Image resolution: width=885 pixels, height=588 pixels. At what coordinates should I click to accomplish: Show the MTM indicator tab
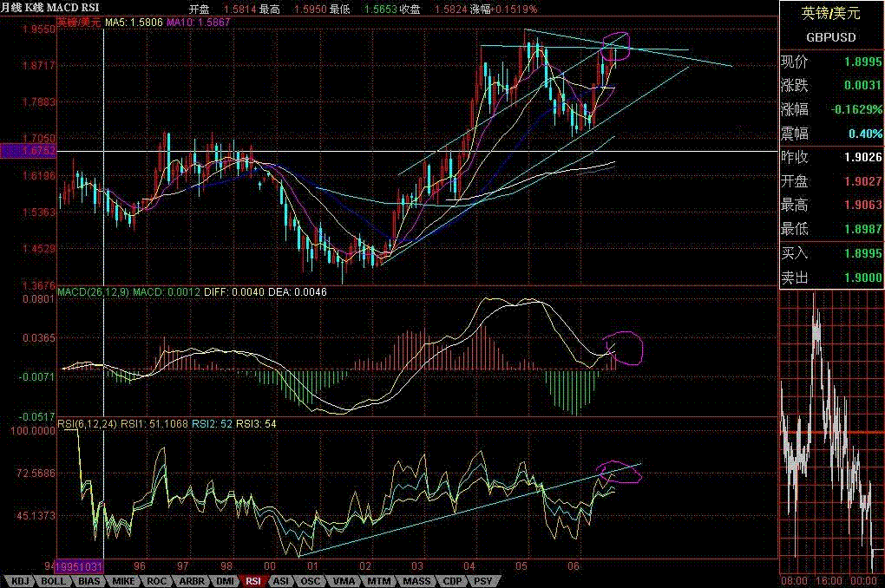(x=377, y=580)
